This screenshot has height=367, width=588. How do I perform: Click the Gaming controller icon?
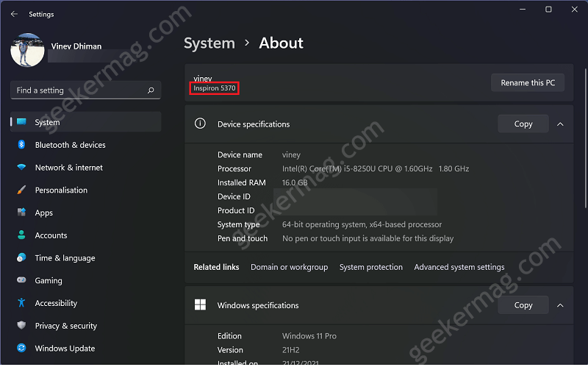point(21,280)
